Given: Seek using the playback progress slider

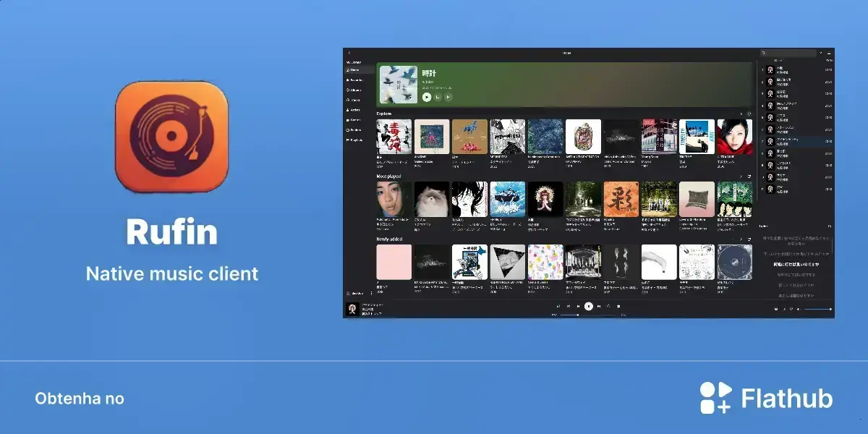Looking at the screenshot, I should [588, 315].
